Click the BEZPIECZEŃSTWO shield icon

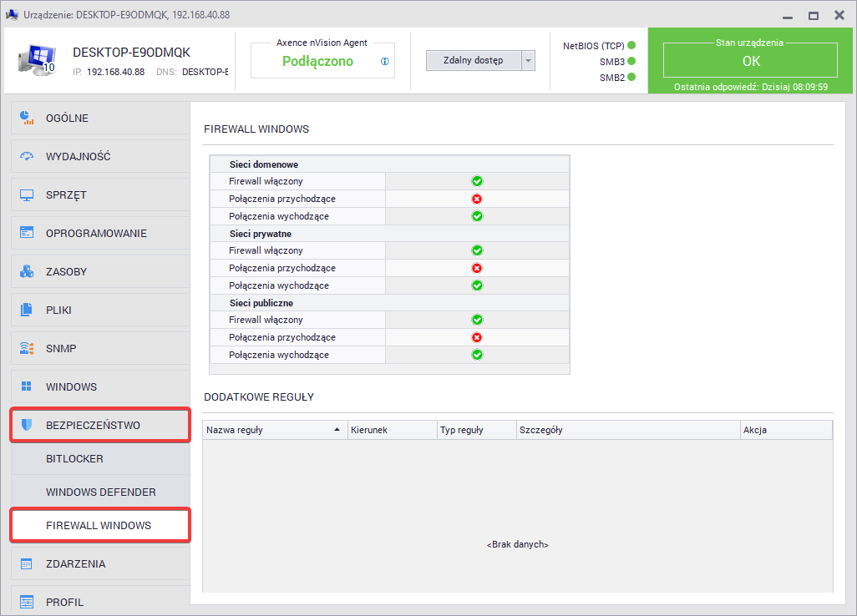(27, 425)
